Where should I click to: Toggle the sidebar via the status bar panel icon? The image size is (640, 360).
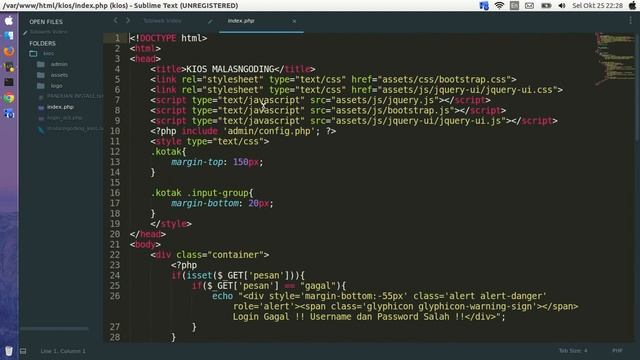pos(23,351)
